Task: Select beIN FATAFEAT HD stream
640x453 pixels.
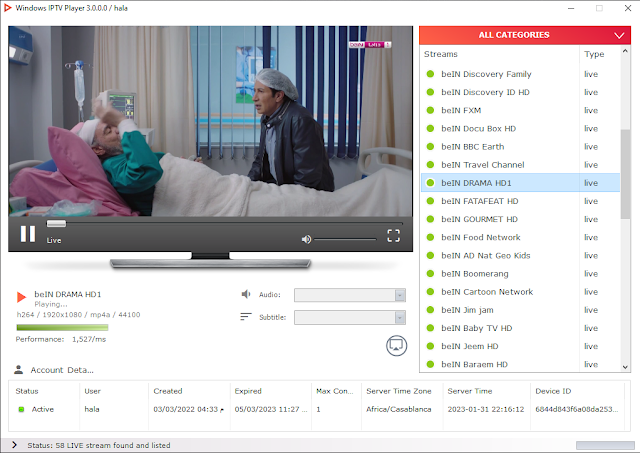Action: pos(520,201)
